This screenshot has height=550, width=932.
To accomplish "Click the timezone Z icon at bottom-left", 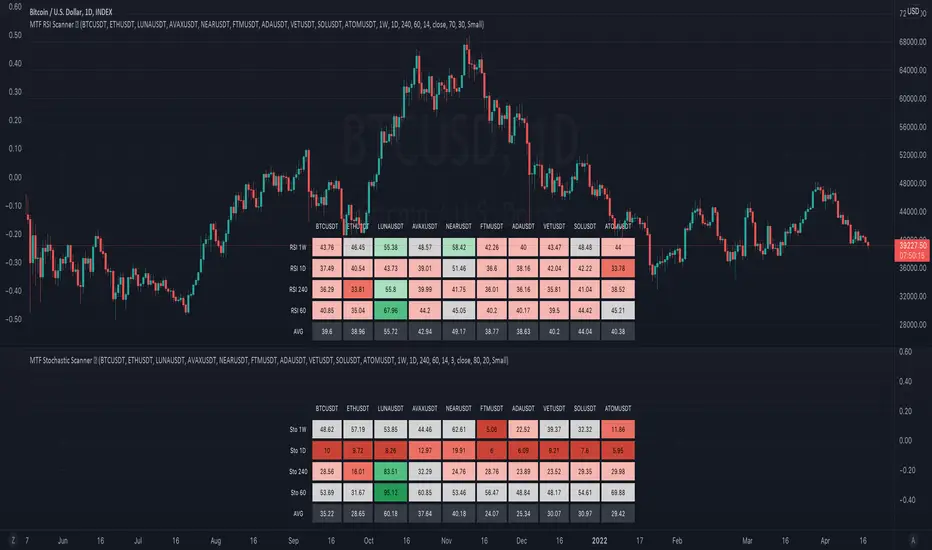I will click(13, 539).
